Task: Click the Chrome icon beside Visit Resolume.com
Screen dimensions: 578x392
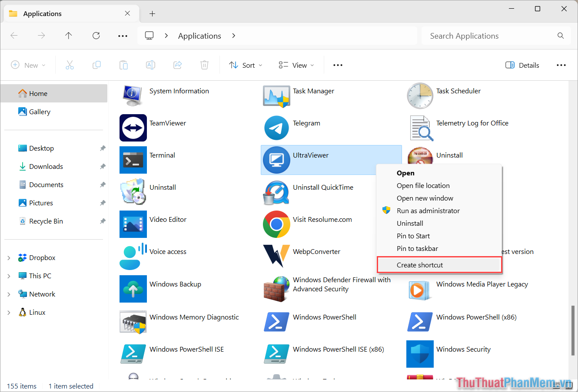Action: tap(276, 224)
